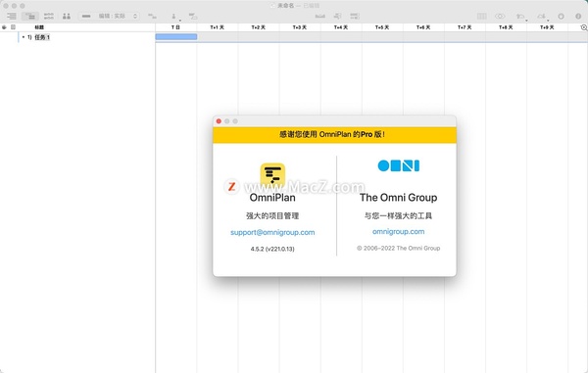The width and height of the screenshot is (588, 373).
Task: Click the 未命名 document title
Action: 286,6
